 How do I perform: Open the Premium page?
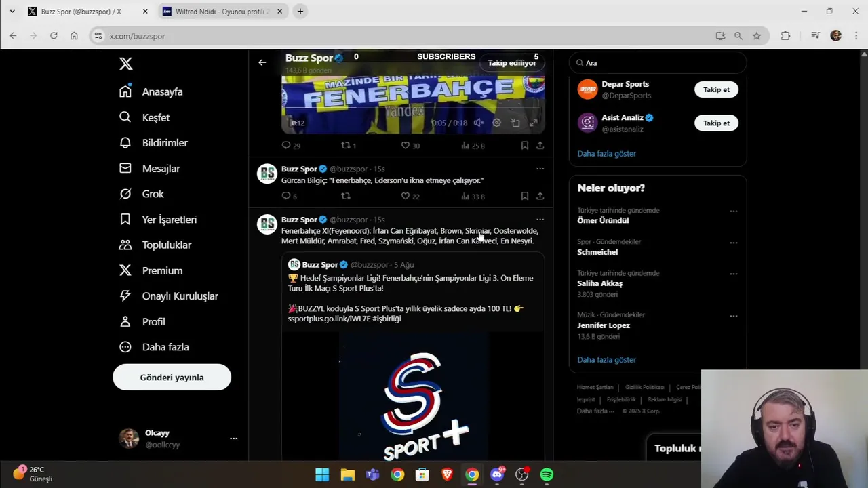tap(151, 270)
